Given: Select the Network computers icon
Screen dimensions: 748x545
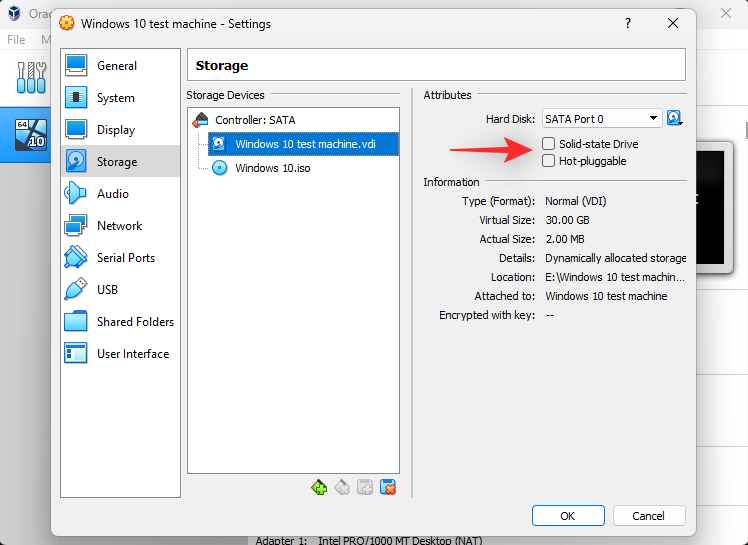Looking at the screenshot, I should pyautogui.click(x=76, y=225).
